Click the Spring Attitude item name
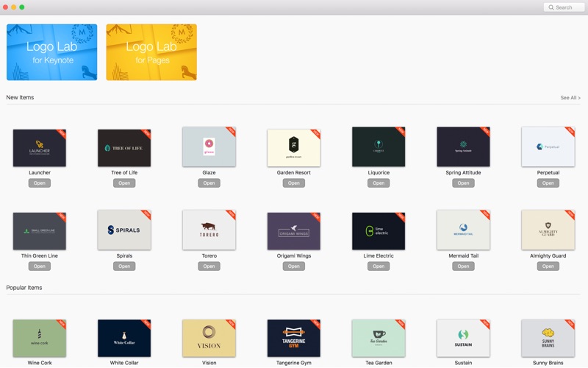Image resolution: width=588 pixels, height=368 pixels. coord(463,173)
